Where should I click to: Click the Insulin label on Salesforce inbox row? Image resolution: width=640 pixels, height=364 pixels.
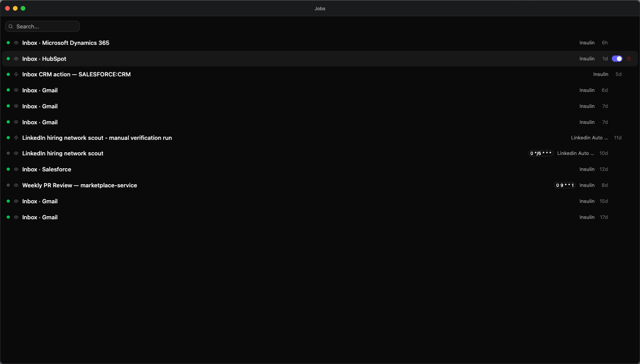click(587, 169)
